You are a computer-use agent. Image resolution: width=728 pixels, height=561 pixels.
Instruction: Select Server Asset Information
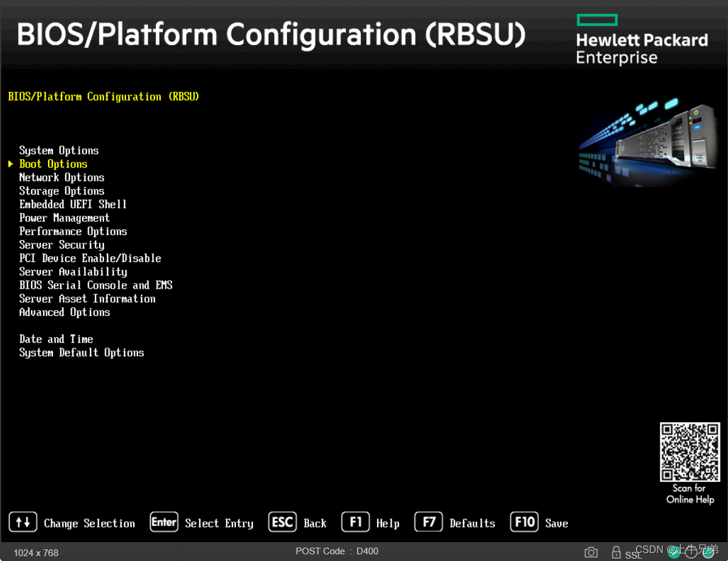[x=87, y=298]
